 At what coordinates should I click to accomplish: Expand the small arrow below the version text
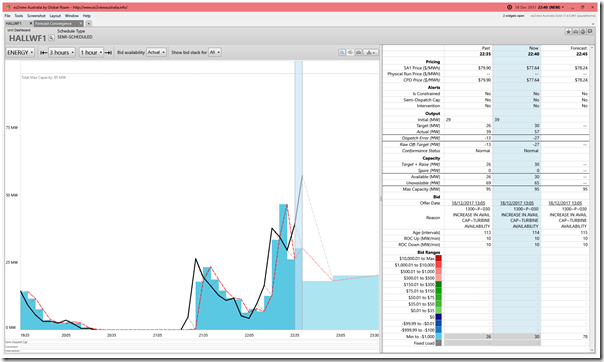593,24
